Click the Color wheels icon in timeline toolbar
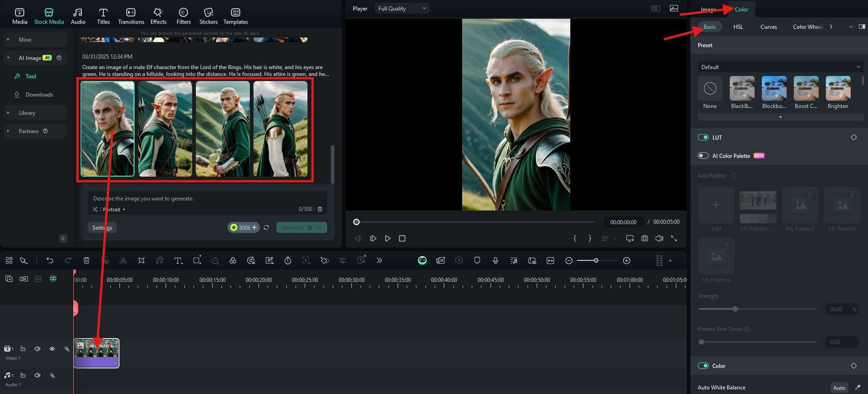 coord(233,260)
